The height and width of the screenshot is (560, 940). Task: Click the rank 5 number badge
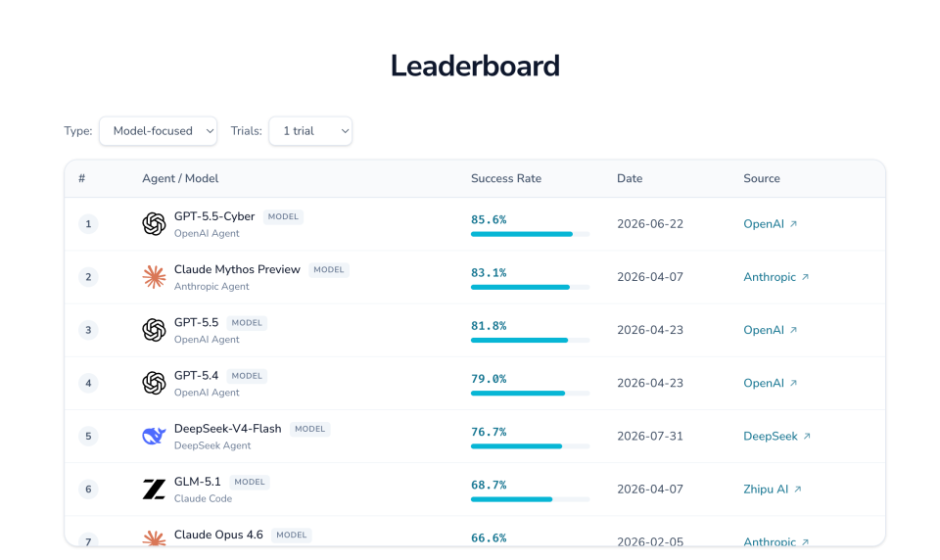[x=88, y=436]
